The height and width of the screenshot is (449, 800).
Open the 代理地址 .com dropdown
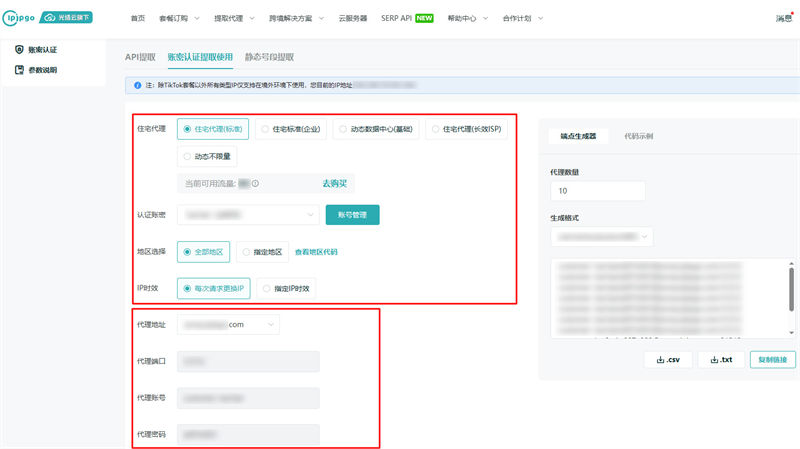point(228,325)
